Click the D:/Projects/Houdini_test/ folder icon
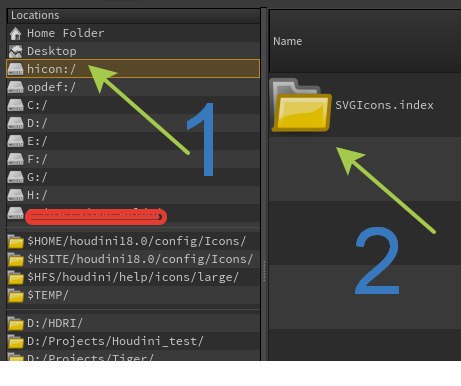Image resolution: width=461 pixels, height=386 pixels. pos(15,341)
